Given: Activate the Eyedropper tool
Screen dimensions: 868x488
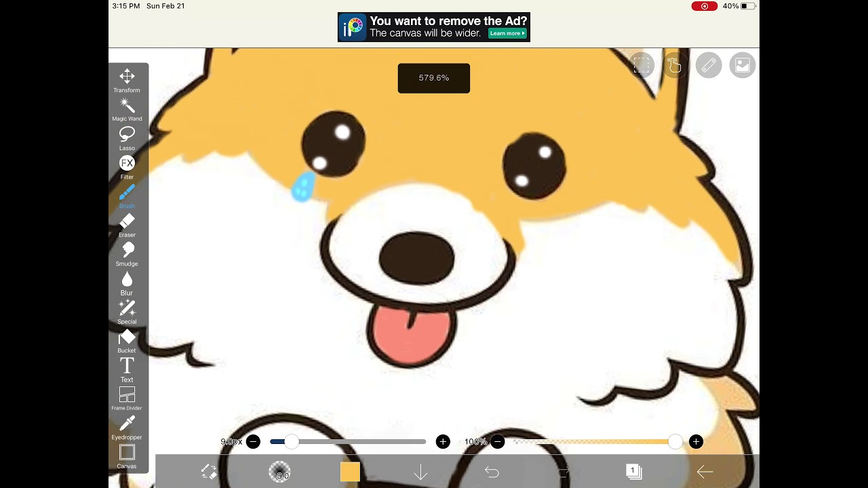Looking at the screenshot, I should coord(127,428).
